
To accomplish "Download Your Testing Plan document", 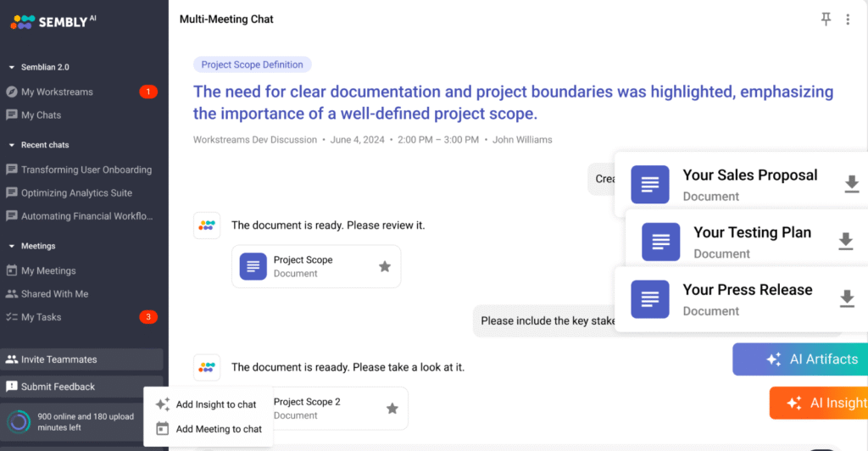I will pyautogui.click(x=845, y=242).
